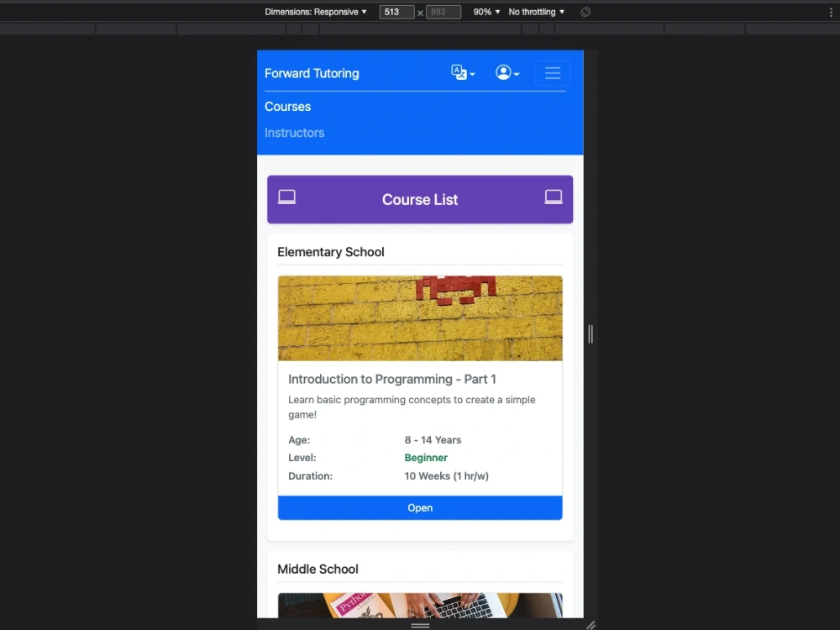Click the Forward Tutoring brand link
The image size is (840, 630).
[x=312, y=73]
